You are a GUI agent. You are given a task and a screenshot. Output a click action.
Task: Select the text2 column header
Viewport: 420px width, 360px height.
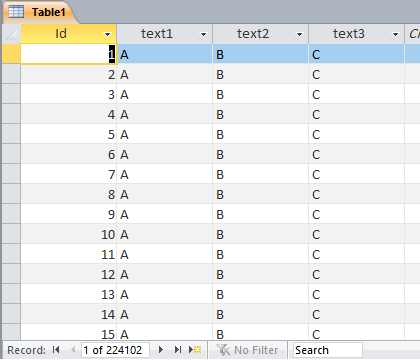click(261, 34)
